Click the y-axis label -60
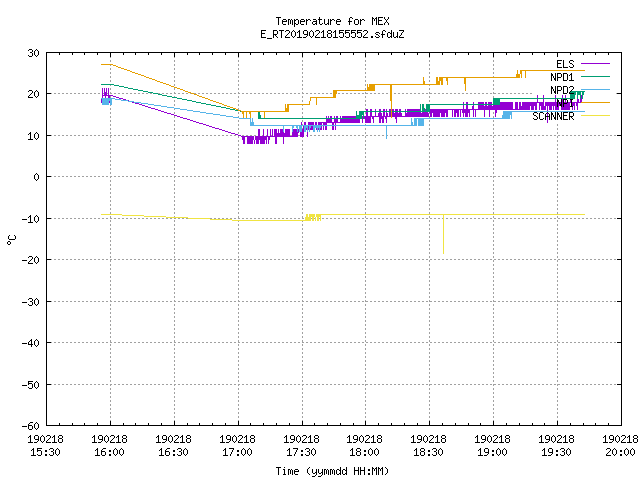Viewport: 640px width, 480px height. 31,426
